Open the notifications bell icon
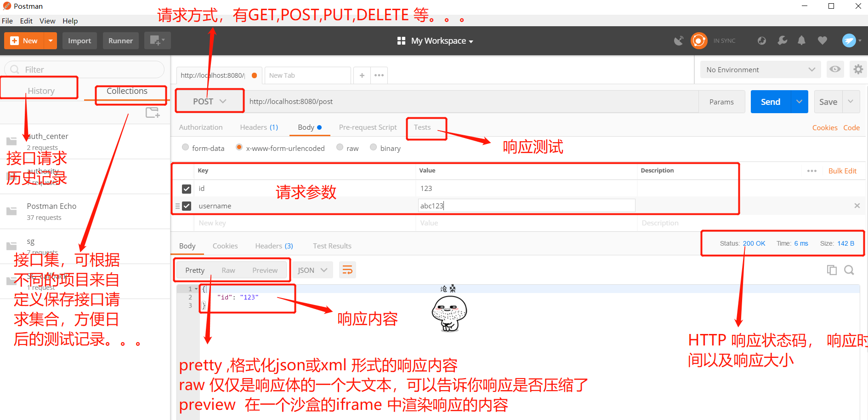The image size is (868, 420). (801, 40)
